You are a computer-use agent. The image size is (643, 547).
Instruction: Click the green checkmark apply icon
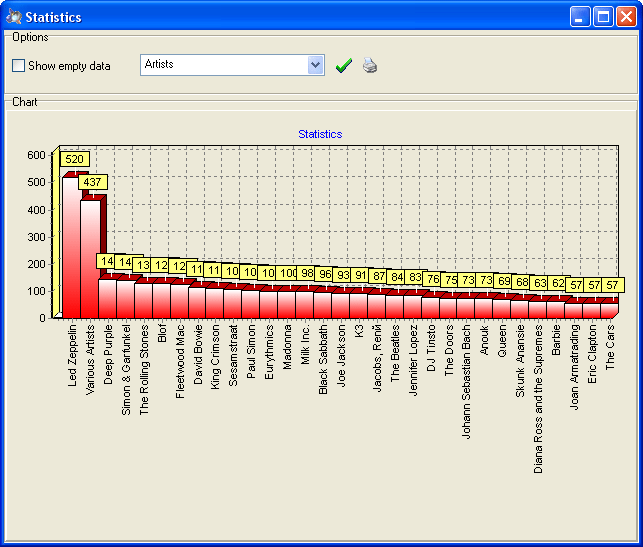[343, 66]
